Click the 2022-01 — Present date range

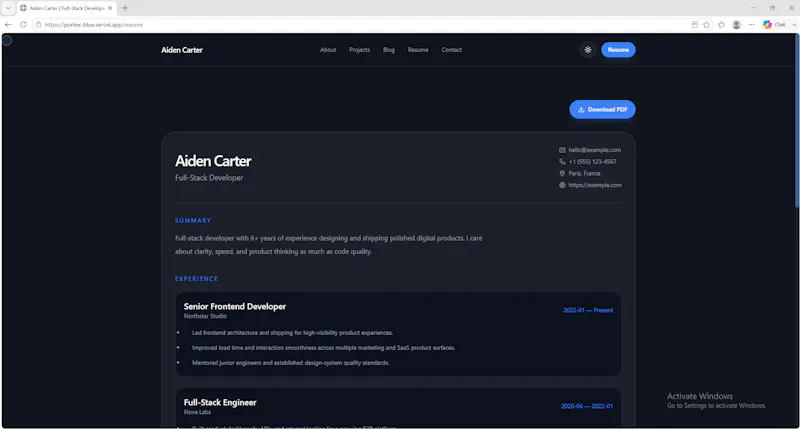[588, 310]
